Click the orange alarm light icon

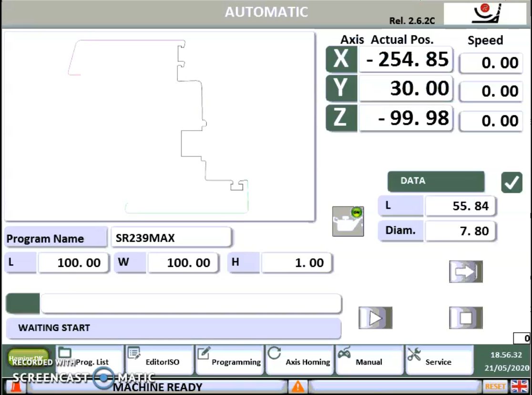click(16, 387)
